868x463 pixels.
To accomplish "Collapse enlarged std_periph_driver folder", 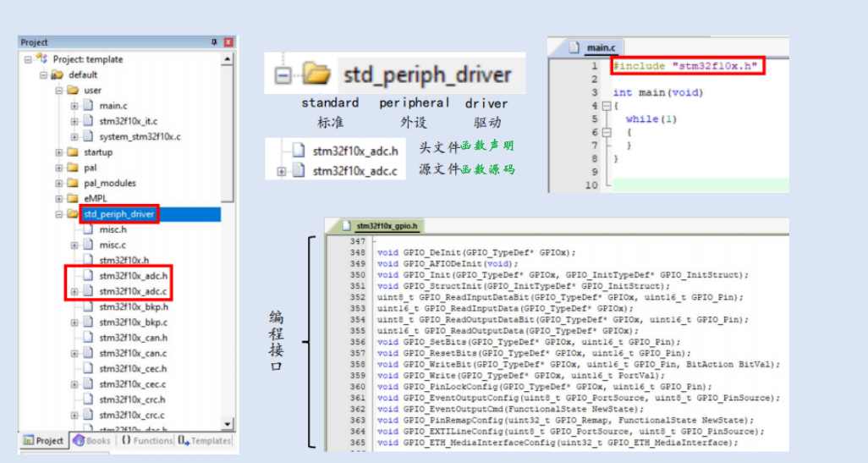I will pyautogui.click(x=283, y=75).
